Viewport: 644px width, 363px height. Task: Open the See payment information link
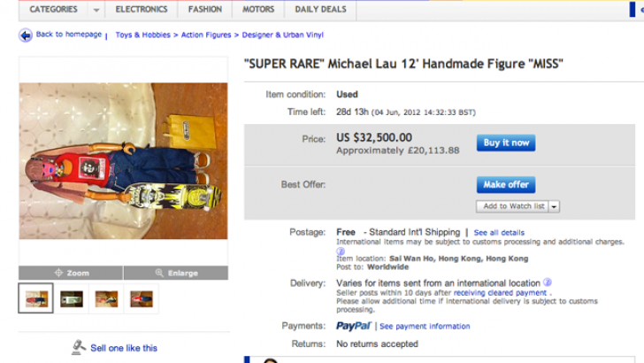click(x=425, y=327)
